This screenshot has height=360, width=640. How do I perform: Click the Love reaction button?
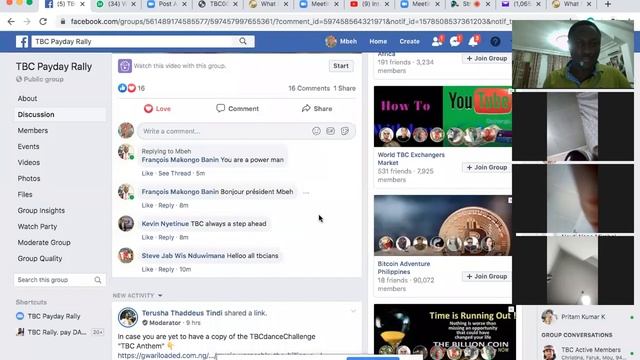click(x=157, y=109)
